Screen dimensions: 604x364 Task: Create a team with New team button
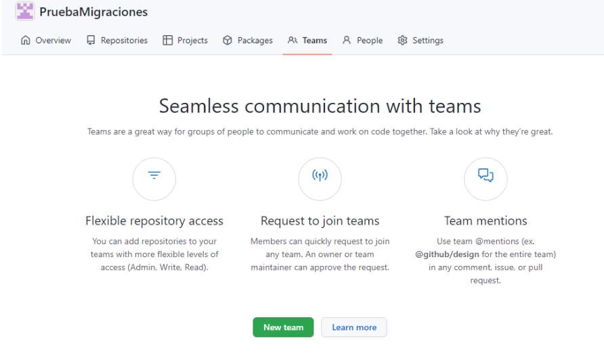tap(283, 327)
